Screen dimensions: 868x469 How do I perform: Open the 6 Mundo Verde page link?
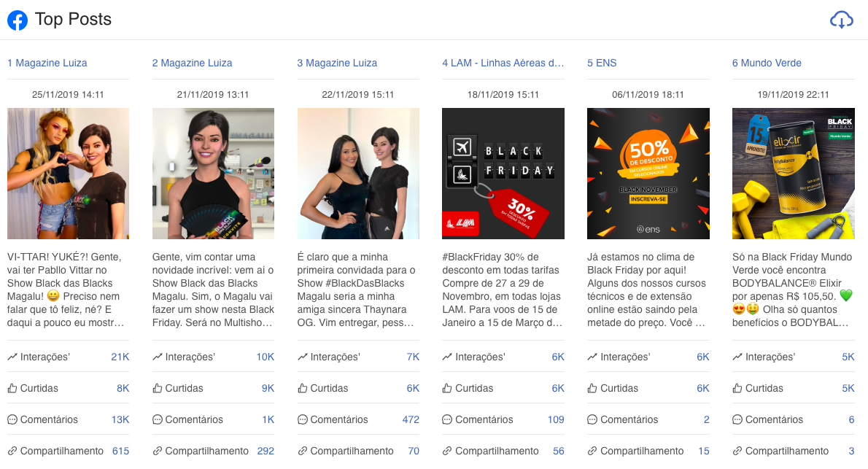click(767, 63)
